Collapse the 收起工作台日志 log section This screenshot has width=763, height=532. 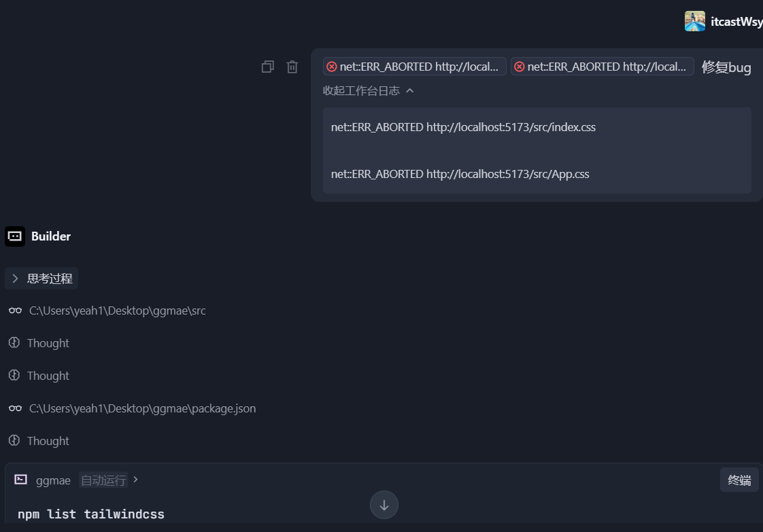pos(368,90)
